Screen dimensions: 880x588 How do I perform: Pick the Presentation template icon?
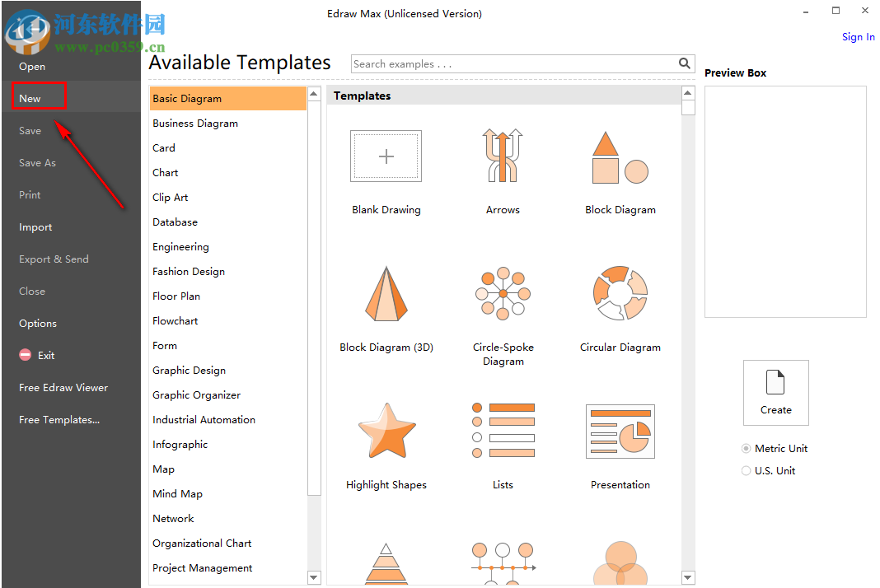click(620, 431)
